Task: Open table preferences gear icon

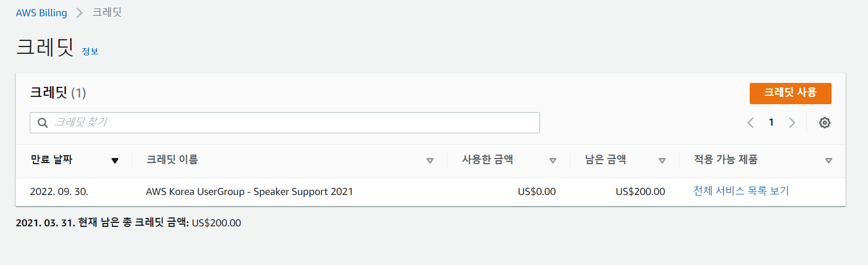Action: click(824, 123)
